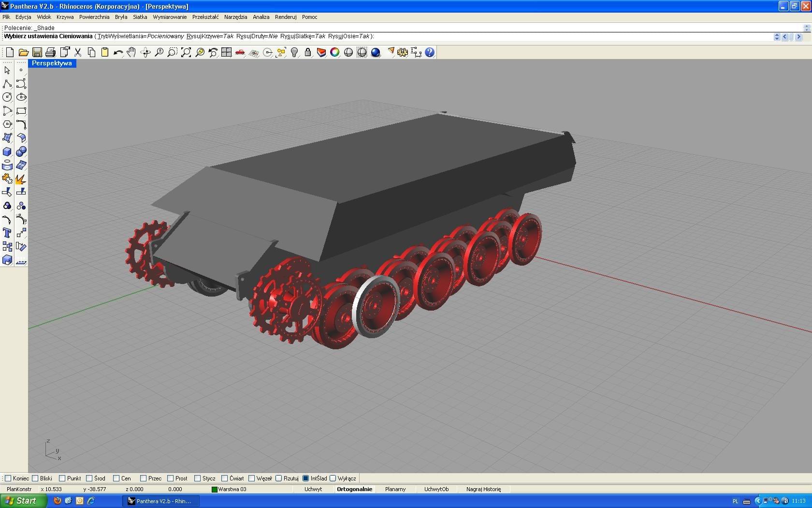This screenshot has height=508, width=812.
Task: Click the four-viewport layout icon
Action: [226, 52]
